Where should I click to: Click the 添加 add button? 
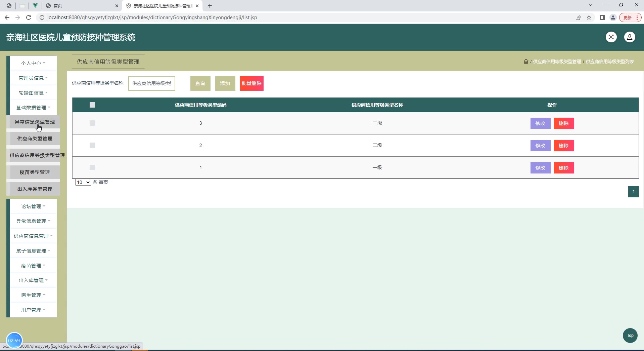click(x=225, y=83)
